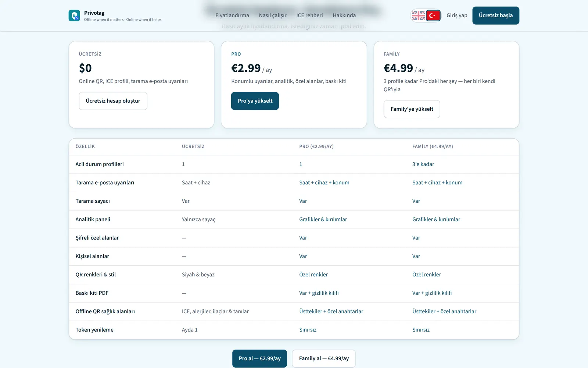Click the Baskı kiti PDF row label
The image size is (588, 368).
click(x=92, y=293)
